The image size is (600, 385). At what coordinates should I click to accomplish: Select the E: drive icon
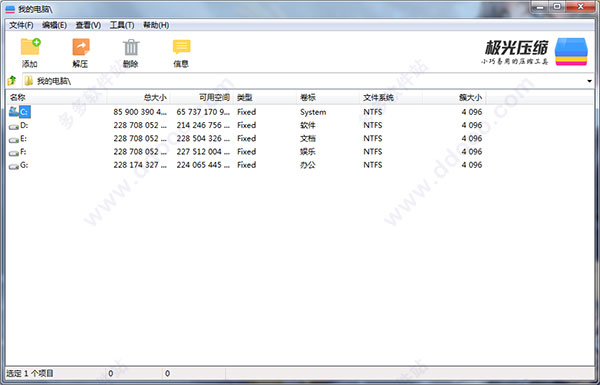pyautogui.click(x=14, y=140)
